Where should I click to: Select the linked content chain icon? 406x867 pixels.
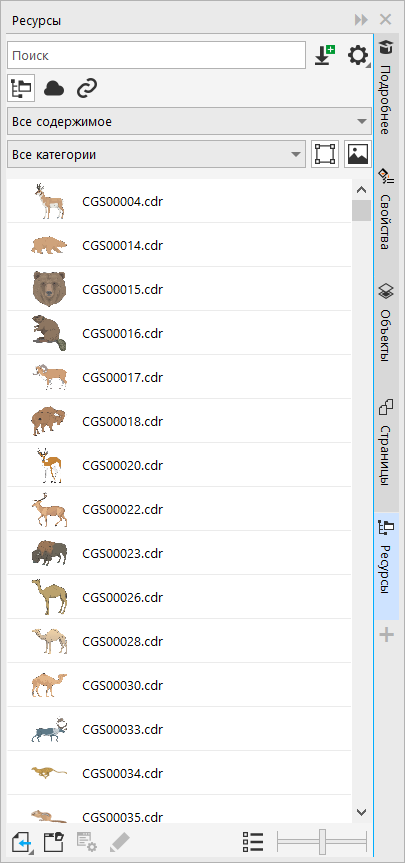[x=87, y=88]
